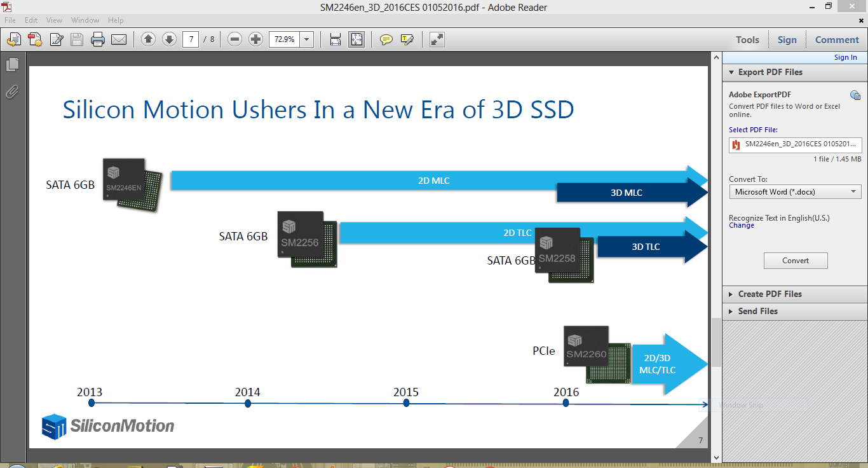Screen dimensions: 868x468
Task: Click the zoom in plus button
Action: pos(256,39)
